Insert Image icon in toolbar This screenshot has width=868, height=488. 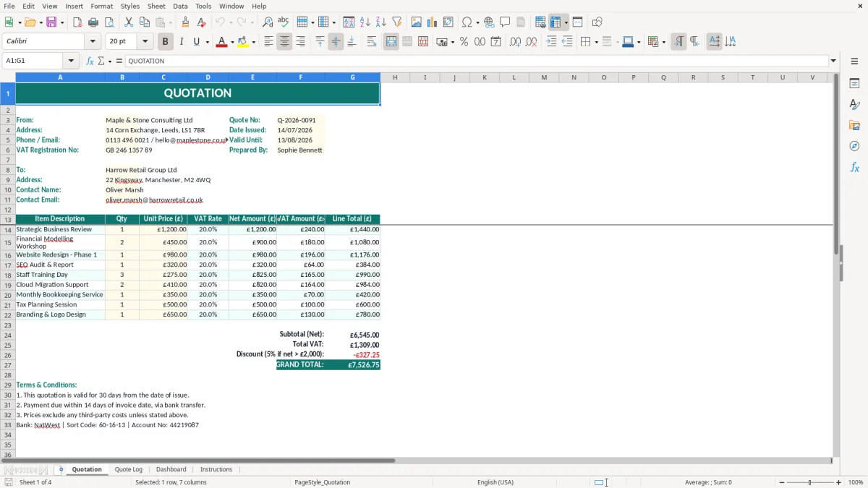(x=417, y=22)
